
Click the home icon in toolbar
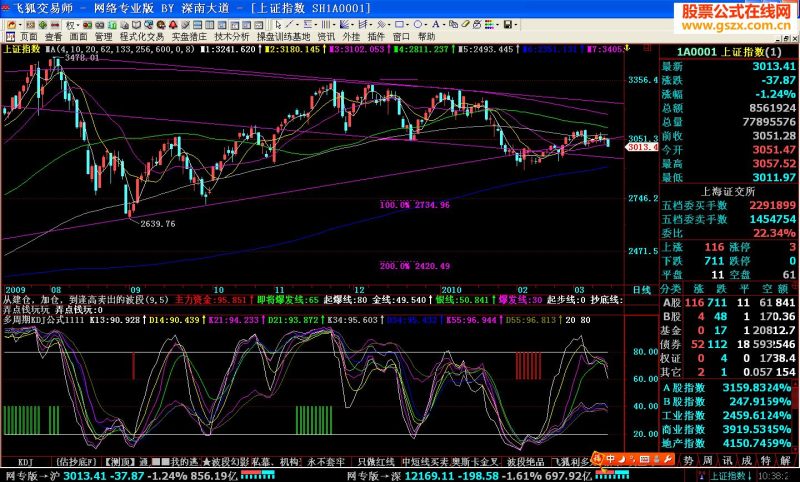[x=11, y=24]
